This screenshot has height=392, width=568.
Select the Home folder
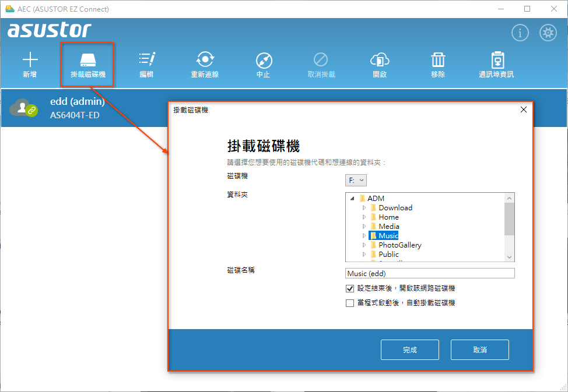pyautogui.click(x=385, y=217)
